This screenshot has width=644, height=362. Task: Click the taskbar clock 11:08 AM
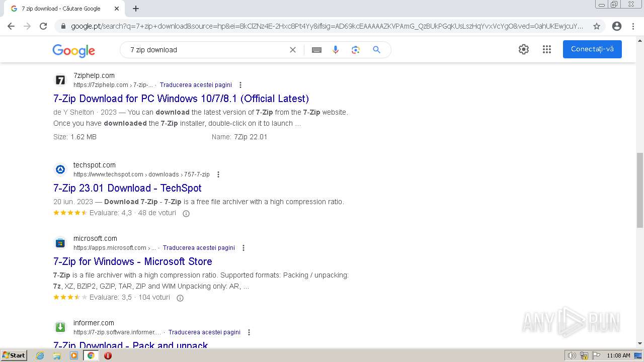pos(618,355)
